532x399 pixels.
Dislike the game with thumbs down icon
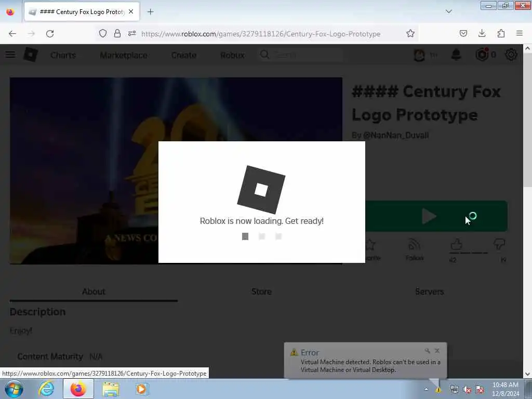pos(499,244)
